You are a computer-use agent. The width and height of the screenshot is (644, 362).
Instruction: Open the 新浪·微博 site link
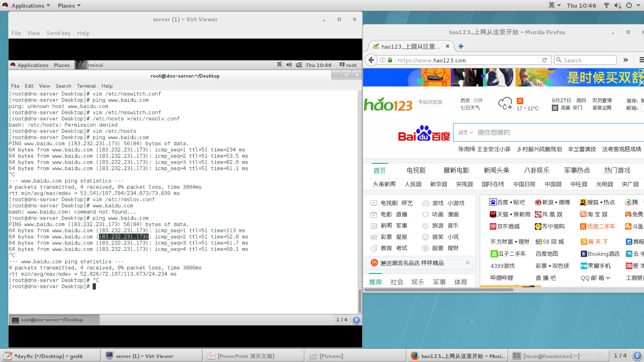tap(552, 202)
